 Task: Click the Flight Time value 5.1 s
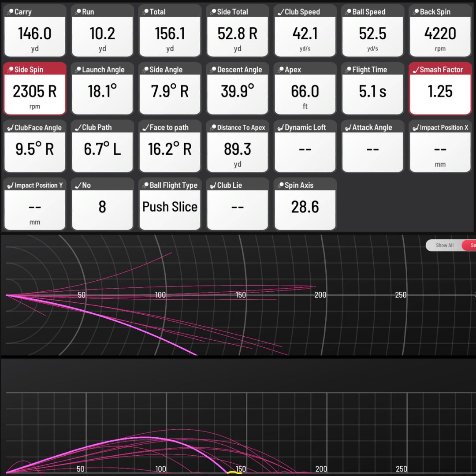[x=373, y=91]
